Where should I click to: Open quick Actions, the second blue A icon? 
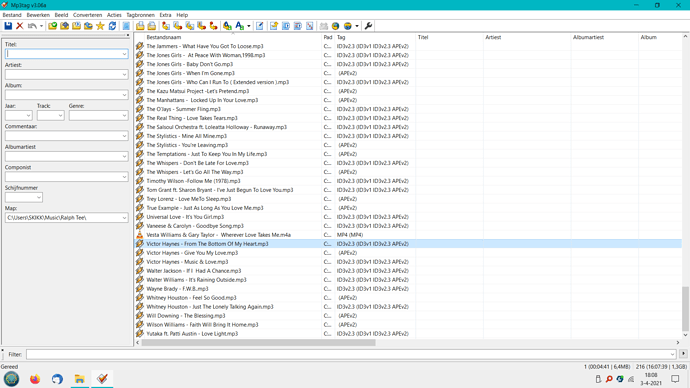pyautogui.click(x=239, y=26)
